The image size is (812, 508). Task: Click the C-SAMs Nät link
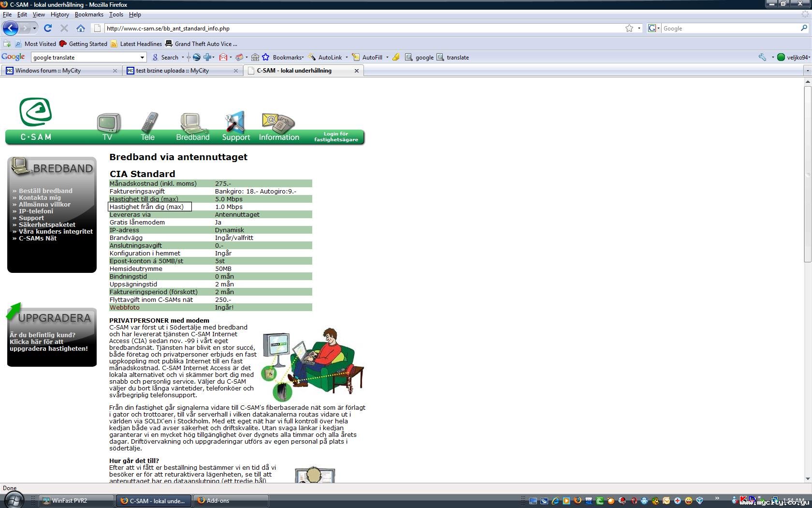pos(38,238)
